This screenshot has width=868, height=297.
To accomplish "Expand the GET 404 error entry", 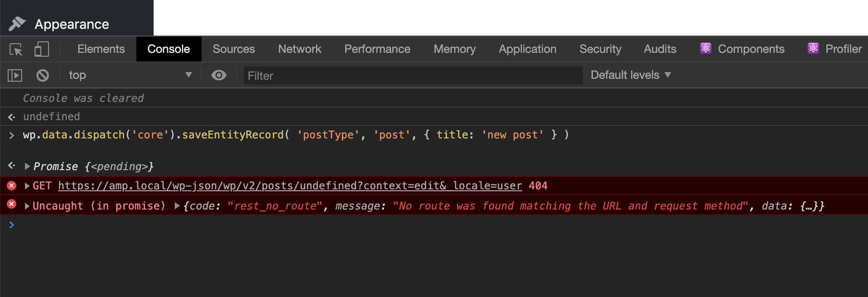I will click(27, 186).
